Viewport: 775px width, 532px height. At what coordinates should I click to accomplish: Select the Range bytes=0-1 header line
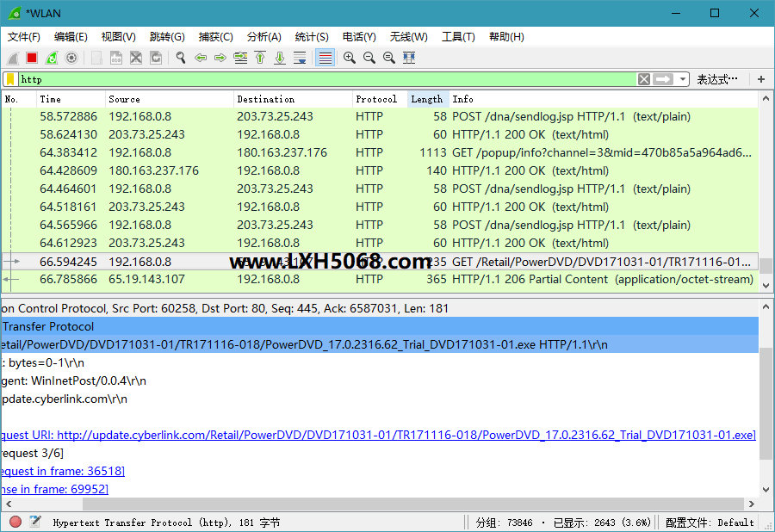380,363
